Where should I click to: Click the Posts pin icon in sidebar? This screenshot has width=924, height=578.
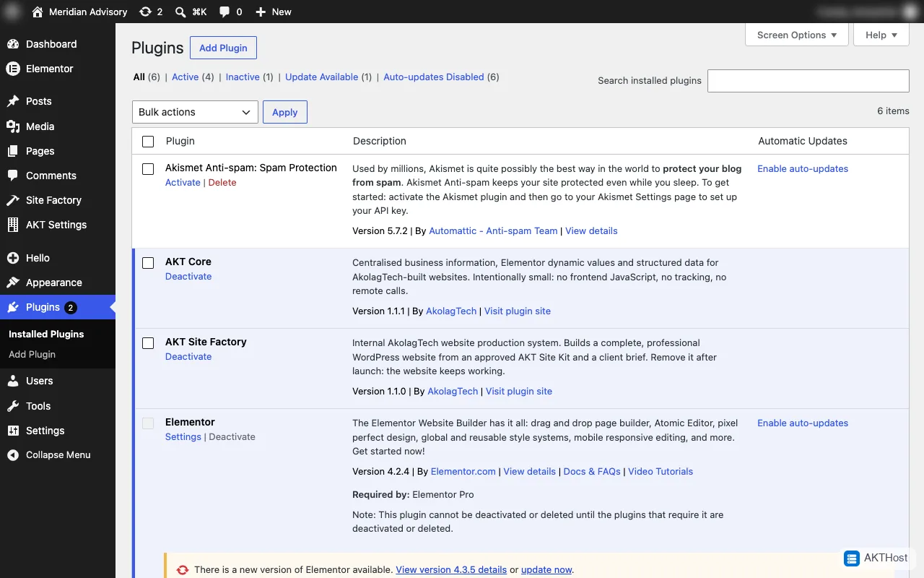tap(13, 101)
